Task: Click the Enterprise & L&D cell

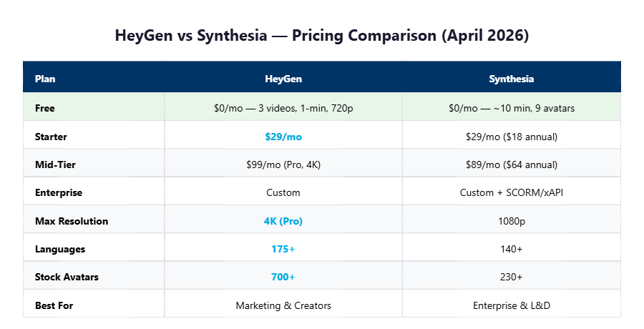Action: (x=511, y=305)
